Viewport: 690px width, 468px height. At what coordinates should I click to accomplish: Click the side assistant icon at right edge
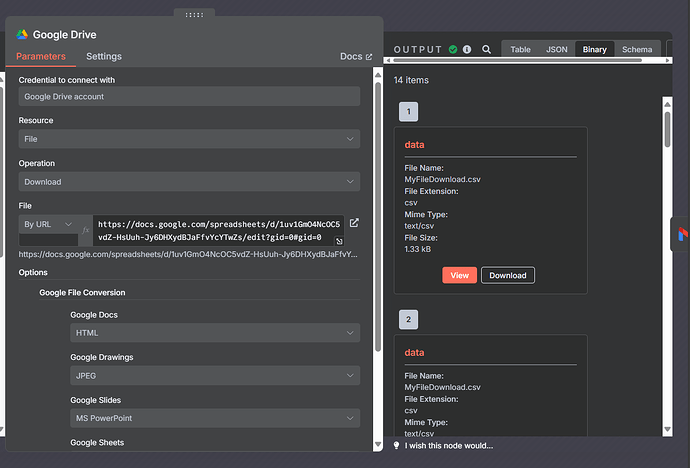682,234
